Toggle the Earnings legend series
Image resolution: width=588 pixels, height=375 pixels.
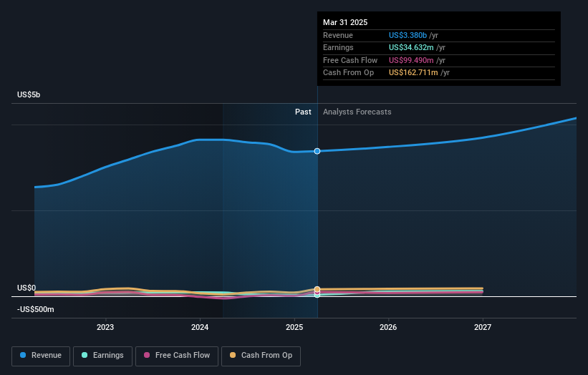point(102,356)
